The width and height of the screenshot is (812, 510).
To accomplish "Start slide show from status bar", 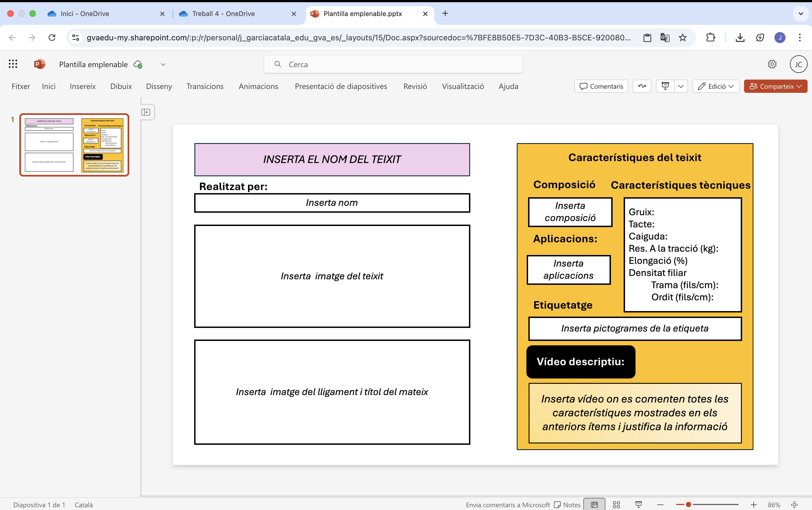I will tap(638, 504).
